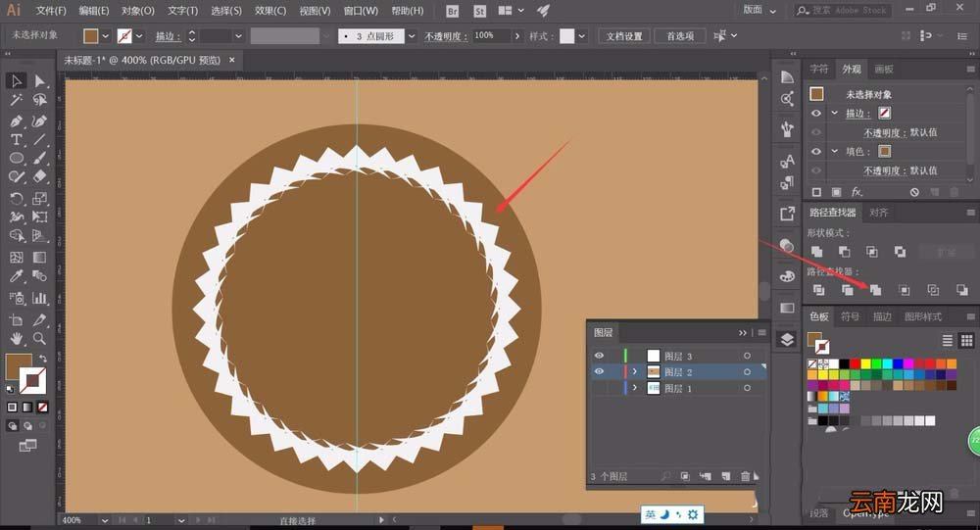Click the Merge pathfinder icon
Image resolution: width=980 pixels, height=530 pixels.
coord(875,289)
